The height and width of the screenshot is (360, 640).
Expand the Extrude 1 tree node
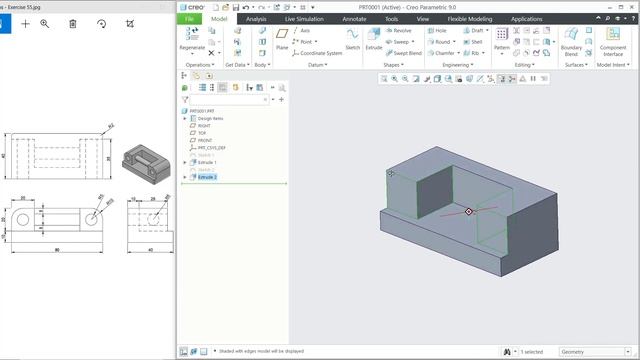click(x=184, y=162)
